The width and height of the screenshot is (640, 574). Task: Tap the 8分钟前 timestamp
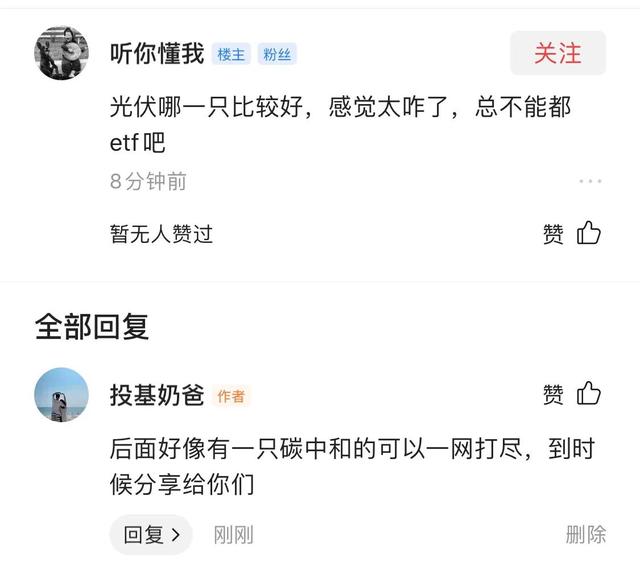(x=148, y=182)
